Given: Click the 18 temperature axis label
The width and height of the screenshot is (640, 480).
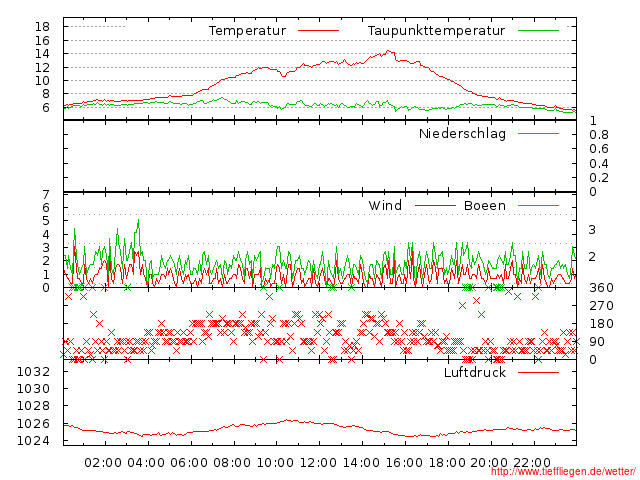Looking at the screenshot, I should pos(42,27).
